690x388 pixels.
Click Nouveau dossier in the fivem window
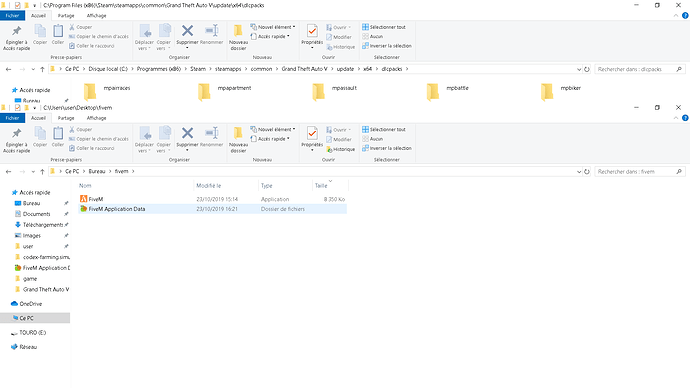(238, 139)
